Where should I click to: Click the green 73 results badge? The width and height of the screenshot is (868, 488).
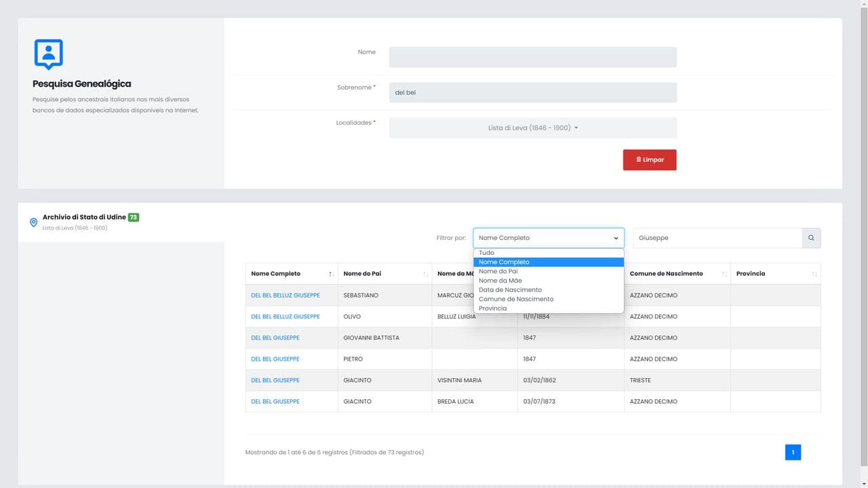click(134, 217)
